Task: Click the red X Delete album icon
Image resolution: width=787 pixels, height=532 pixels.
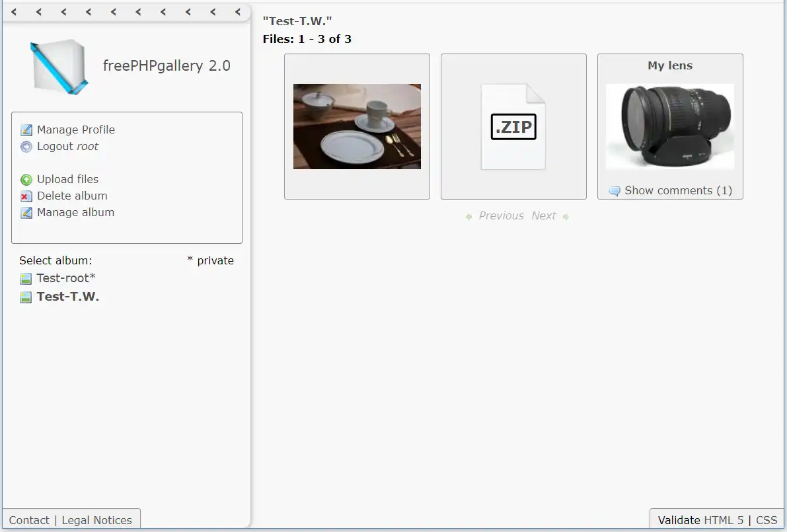Action: point(26,196)
